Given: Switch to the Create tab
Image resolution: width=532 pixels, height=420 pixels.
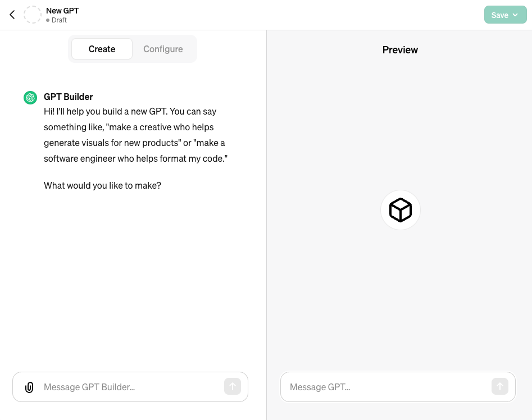Looking at the screenshot, I should [102, 49].
